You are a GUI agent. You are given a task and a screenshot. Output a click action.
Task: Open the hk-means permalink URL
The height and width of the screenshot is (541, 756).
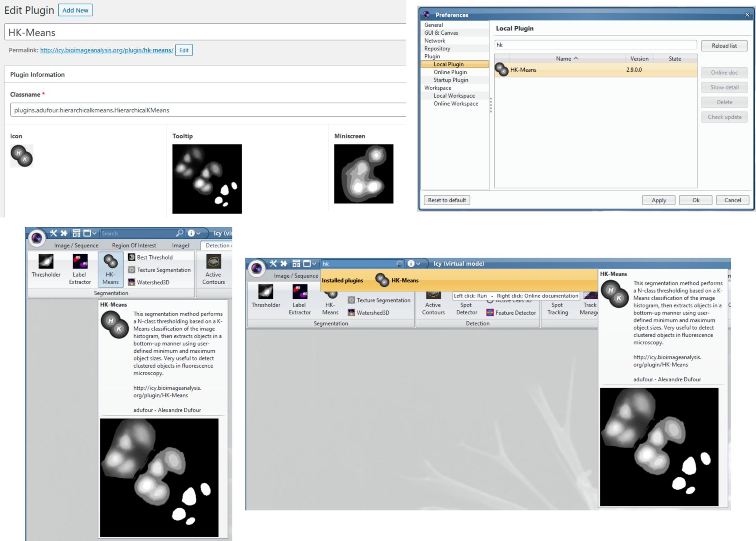tap(107, 50)
